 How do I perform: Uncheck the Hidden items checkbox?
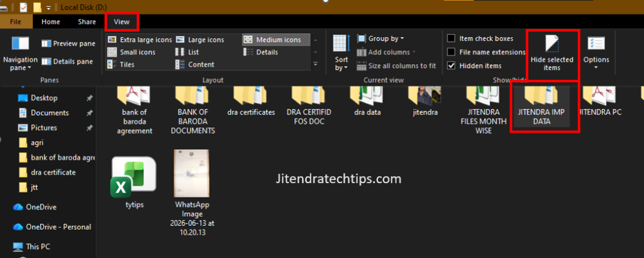(452, 65)
